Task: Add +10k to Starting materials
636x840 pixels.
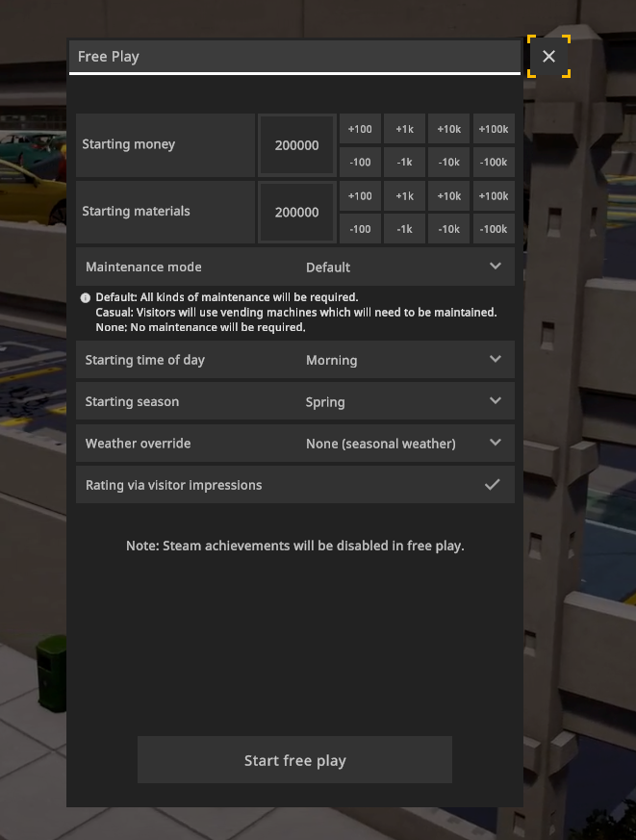Action: pos(449,196)
